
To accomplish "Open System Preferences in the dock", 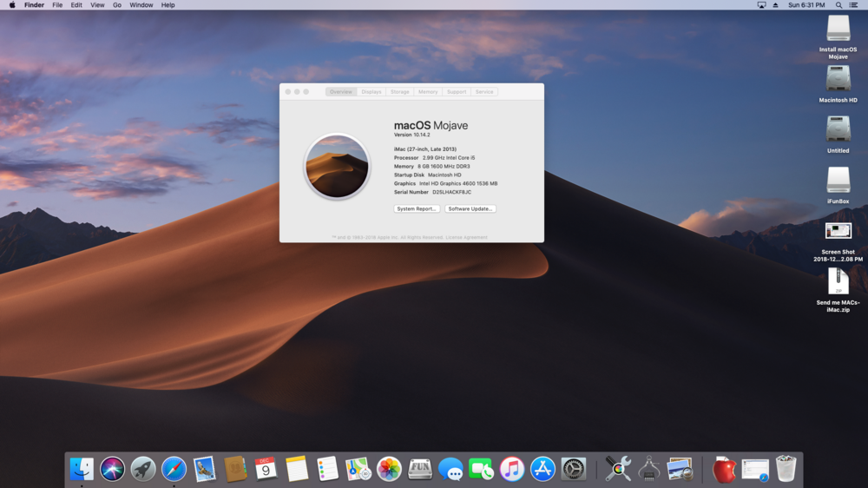I will click(573, 469).
